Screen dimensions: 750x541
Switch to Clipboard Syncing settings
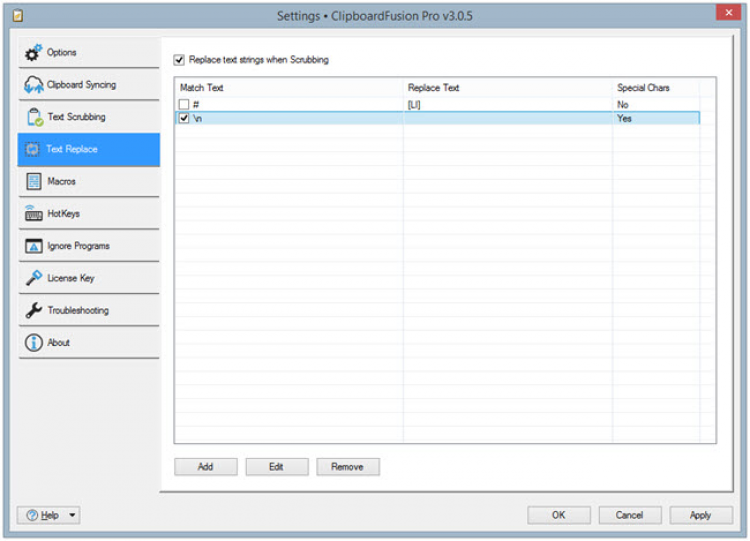tap(89, 85)
